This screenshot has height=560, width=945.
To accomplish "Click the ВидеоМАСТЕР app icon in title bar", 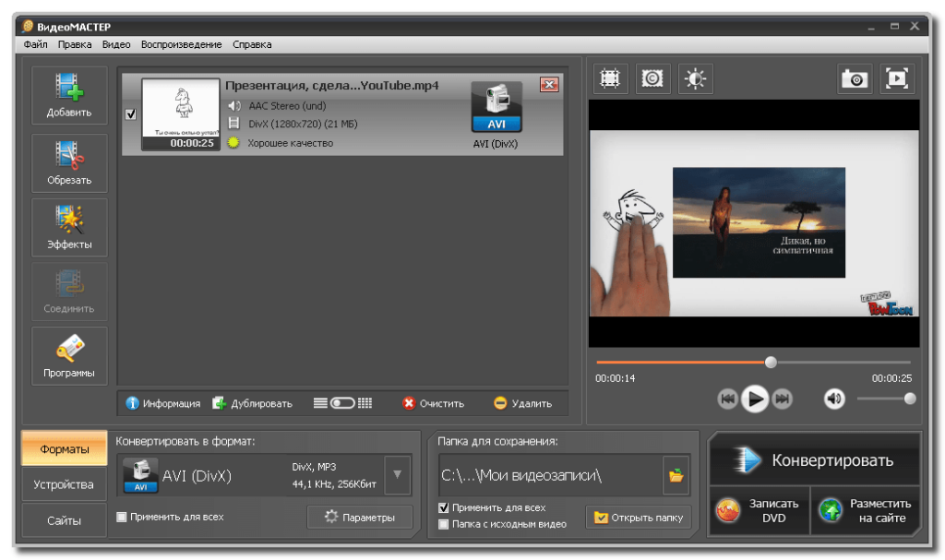I will pos(28,26).
